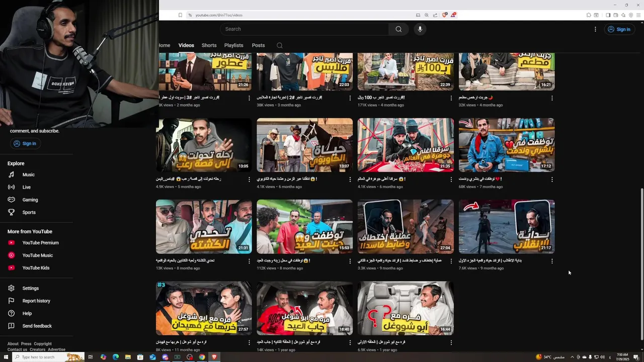Click the share page icon in address bar
Screen dimensions: 644x362
[435, 15]
